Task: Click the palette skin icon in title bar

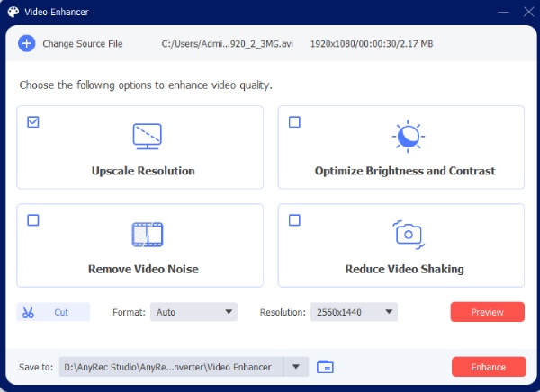Action: (13, 12)
